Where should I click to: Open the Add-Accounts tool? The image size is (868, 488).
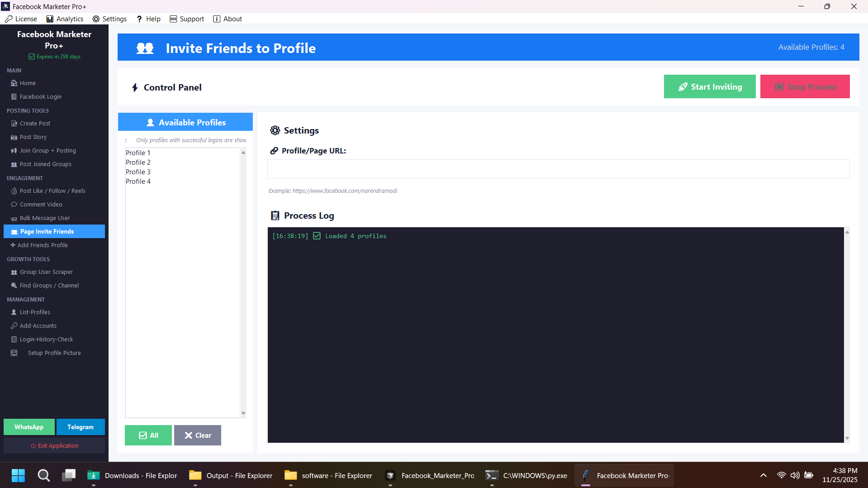37,325
